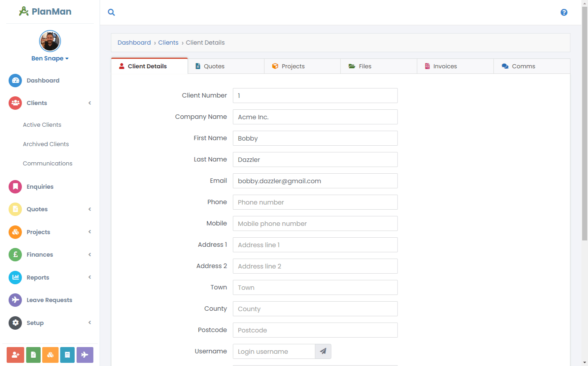Switch to the Projects tab
The image size is (588, 366).
[302, 66]
